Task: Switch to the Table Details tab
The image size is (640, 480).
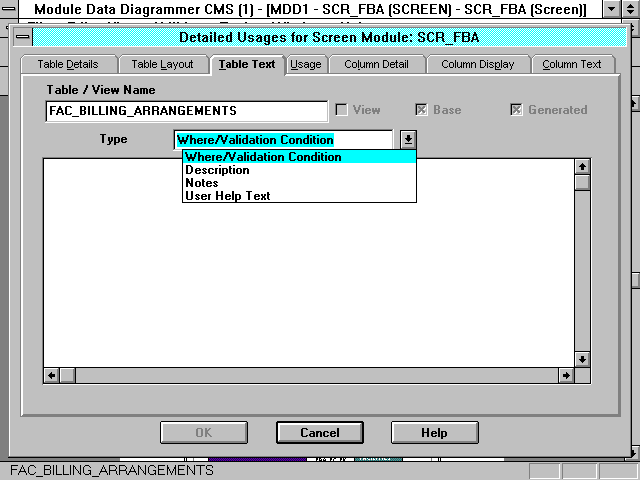Action: point(68,64)
